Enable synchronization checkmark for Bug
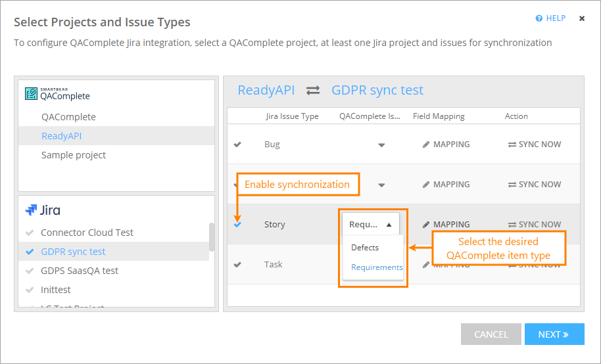 (237, 145)
